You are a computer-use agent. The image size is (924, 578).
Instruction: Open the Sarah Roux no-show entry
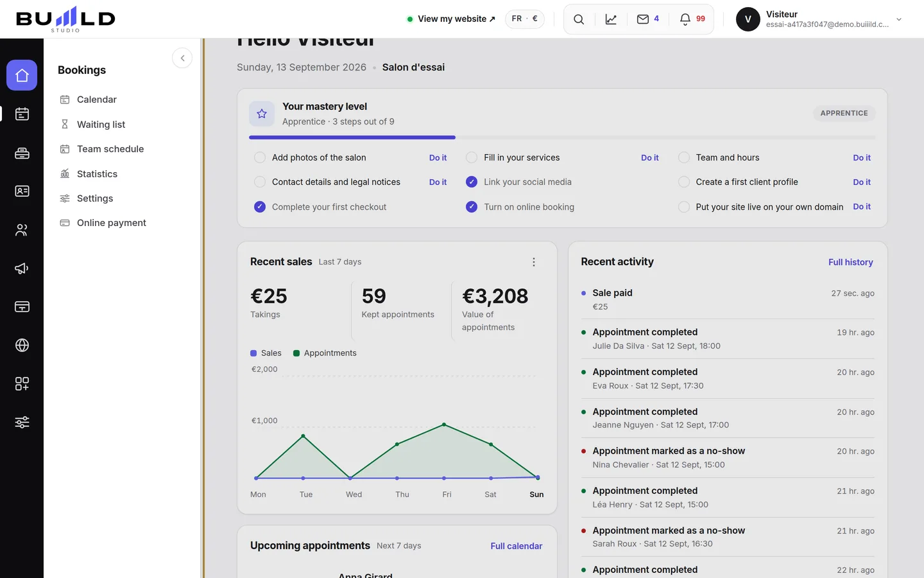click(x=728, y=537)
